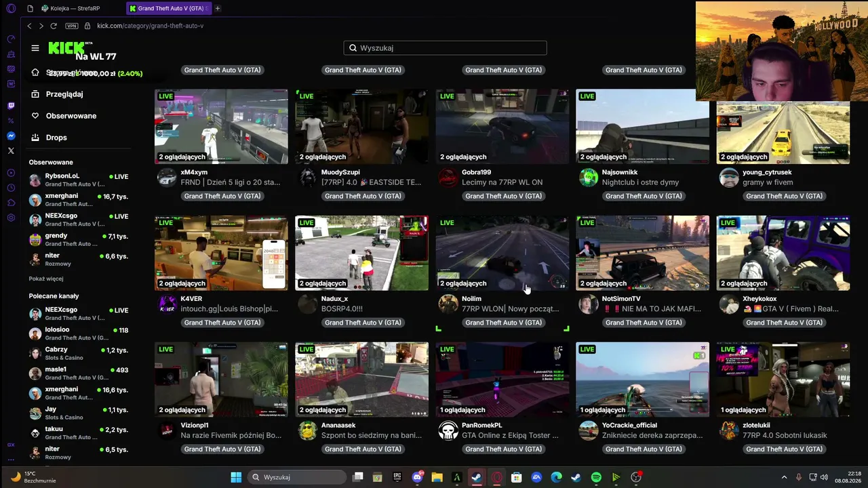Open YoCrackie_official stream thumbnail
Image resolution: width=868 pixels, height=488 pixels.
click(643, 380)
